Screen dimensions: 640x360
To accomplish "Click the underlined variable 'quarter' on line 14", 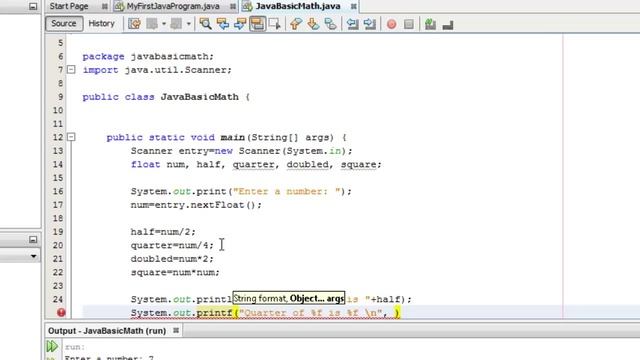I will (253, 164).
